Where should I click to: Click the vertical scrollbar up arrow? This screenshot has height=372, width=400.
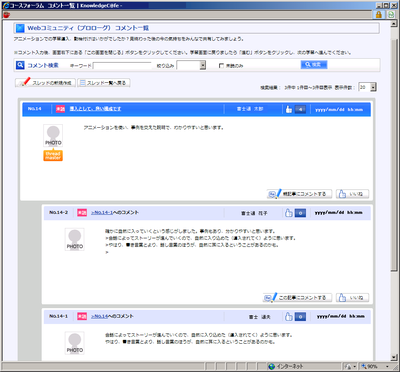click(x=395, y=24)
